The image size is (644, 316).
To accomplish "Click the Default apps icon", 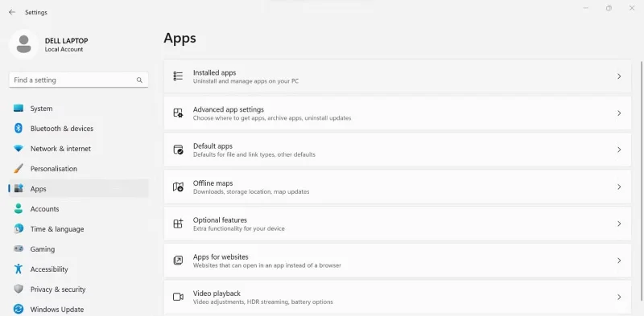I will pyautogui.click(x=178, y=150).
